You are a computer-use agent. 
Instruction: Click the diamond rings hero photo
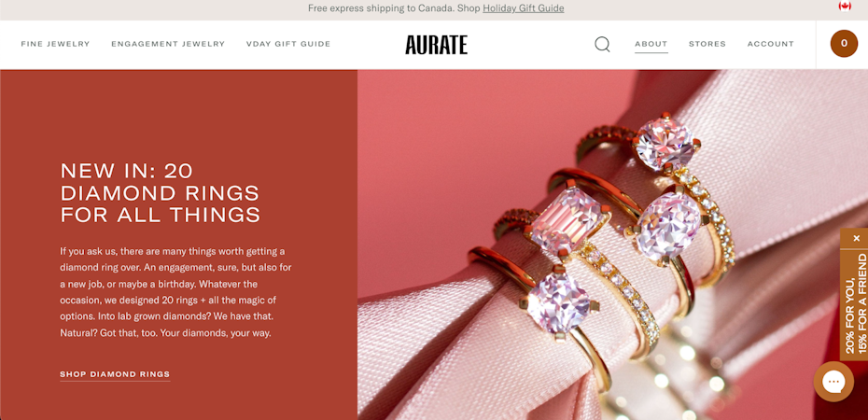(x=612, y=245)
